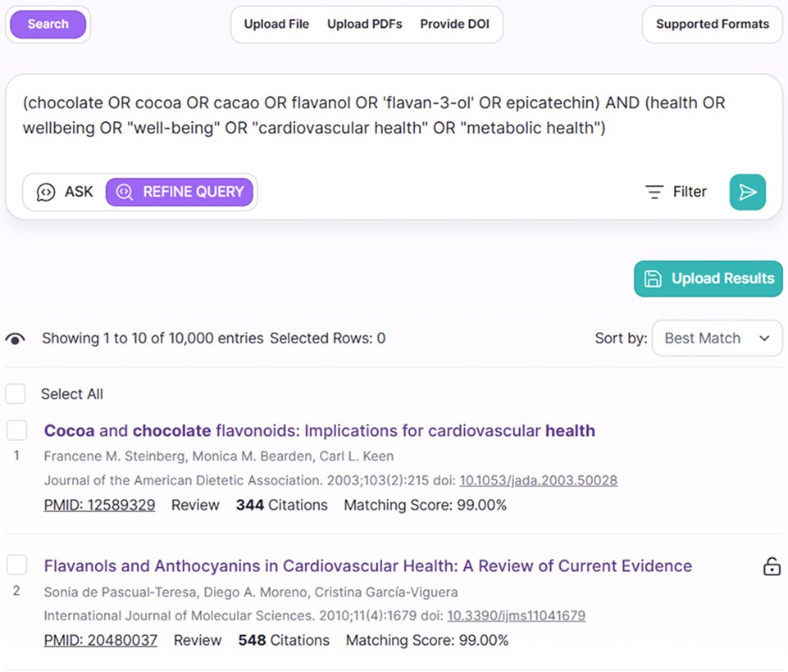This screenshot has width=788, height=672.
Task: Open DOI link 10.1053/jada.2003.50028
Action: pyautogui.click(x=538, y=481)
